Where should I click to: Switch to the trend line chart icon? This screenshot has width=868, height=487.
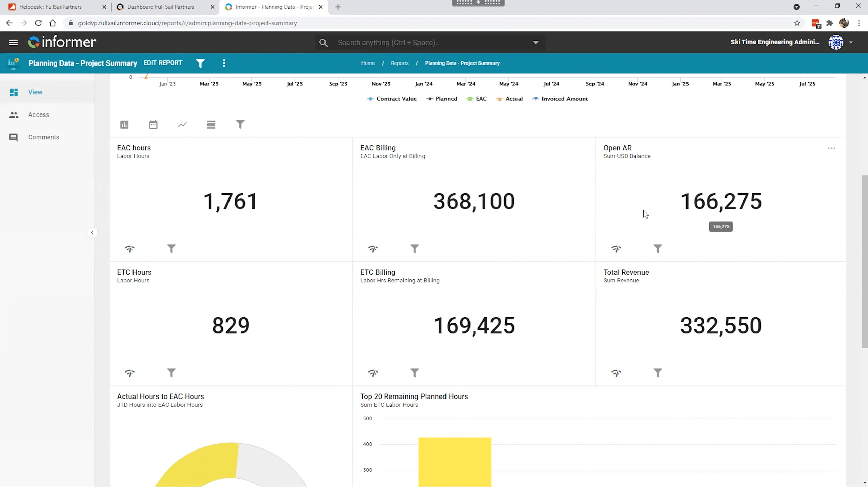click(x=182, y=124)
